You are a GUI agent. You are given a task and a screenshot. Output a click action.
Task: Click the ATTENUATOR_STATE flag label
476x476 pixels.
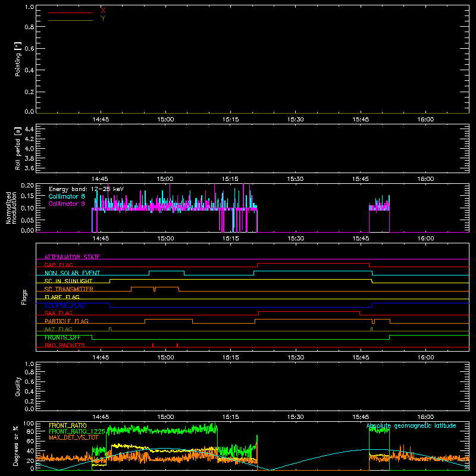pyautogui.click(x=72, y=257)
